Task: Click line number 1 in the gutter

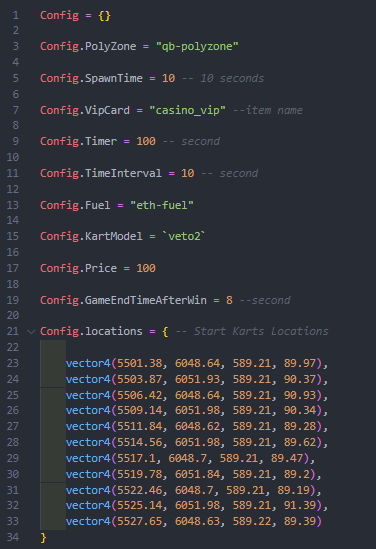Action: coord(16,15)
